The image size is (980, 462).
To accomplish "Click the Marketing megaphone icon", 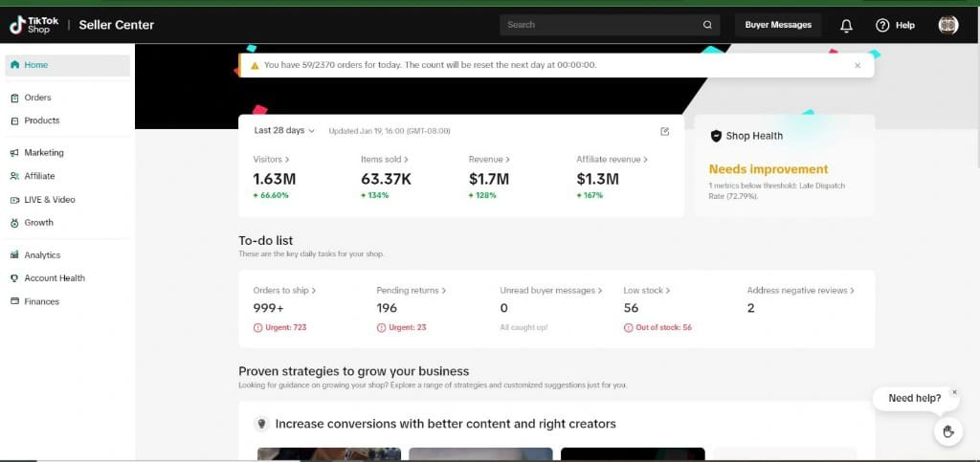I will pos(15,153).
